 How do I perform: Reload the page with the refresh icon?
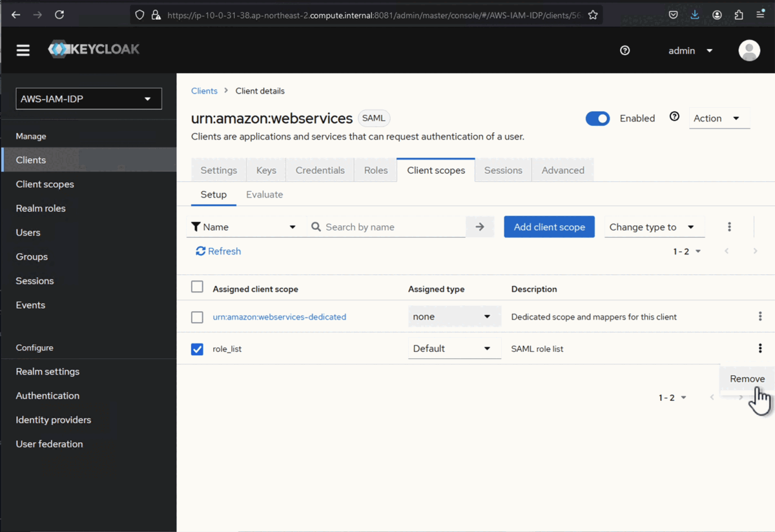[59, 15]
